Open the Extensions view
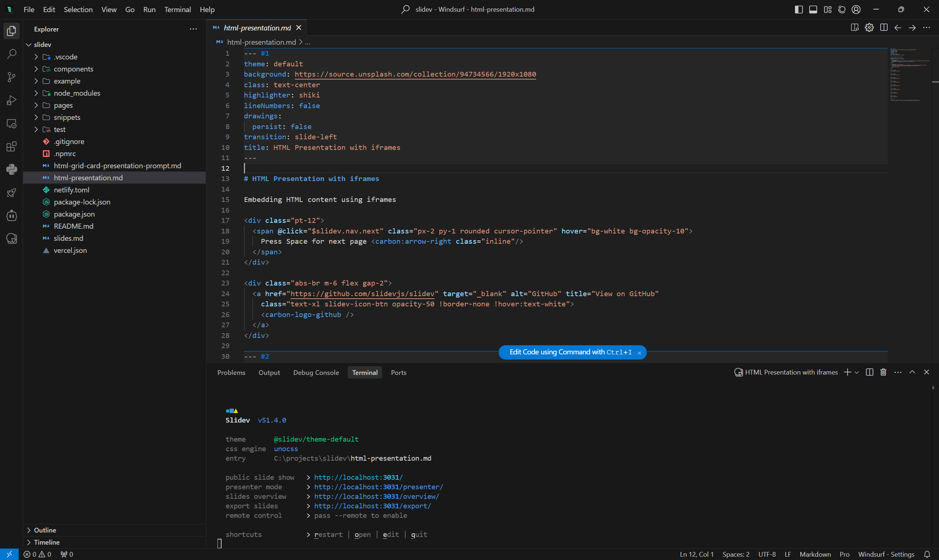This screenshot has width=939, height=560. pyautogui.click(x=11, y=147)
